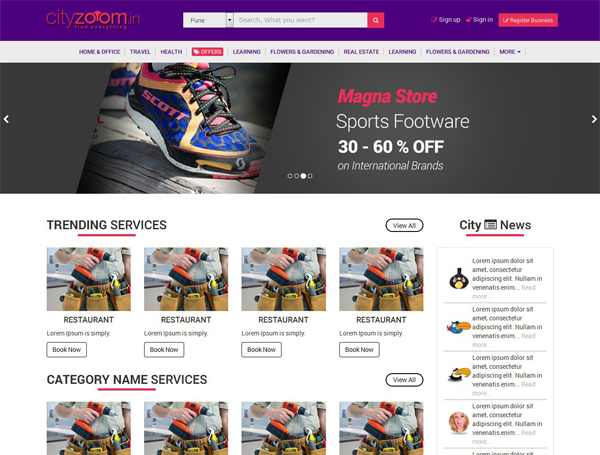
Task: Click the cityzoom.in logo
Action: coord(93,19)
